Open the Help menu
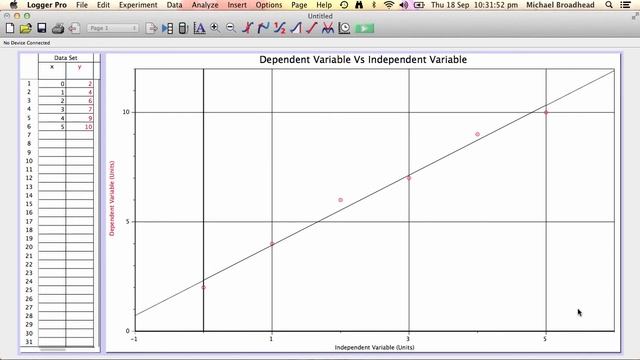The image size is (640, 360). point(324,5)
